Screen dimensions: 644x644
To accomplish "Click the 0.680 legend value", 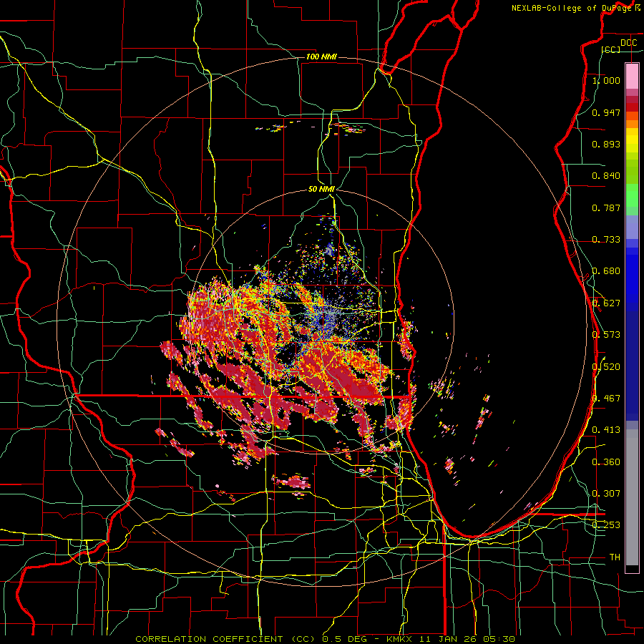I will point(606,271).
